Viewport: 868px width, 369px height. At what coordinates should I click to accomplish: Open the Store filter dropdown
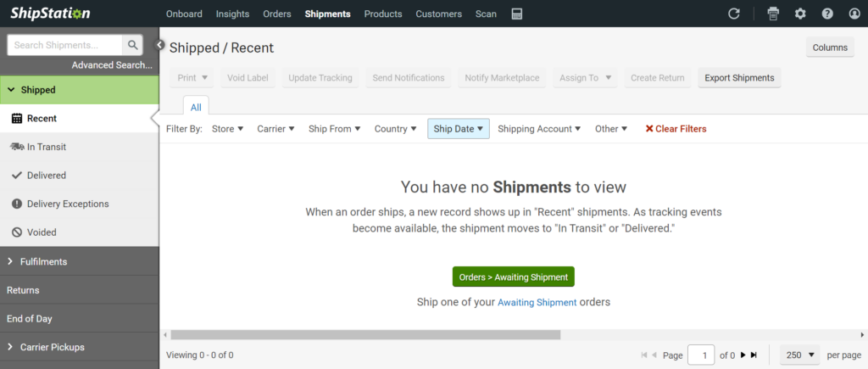227,129
